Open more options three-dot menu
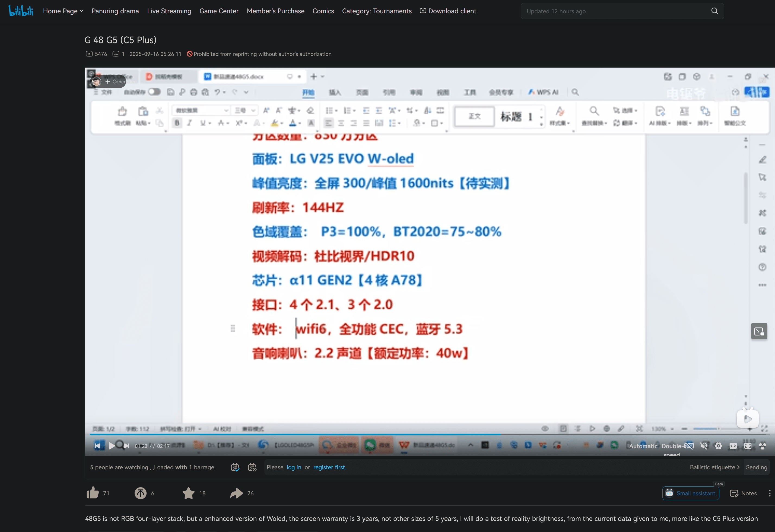 [769, 493]
